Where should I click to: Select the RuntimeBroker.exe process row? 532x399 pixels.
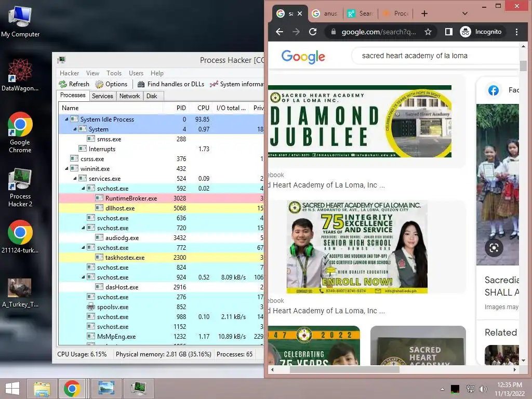pyautogui.click(x=161, y=198)
